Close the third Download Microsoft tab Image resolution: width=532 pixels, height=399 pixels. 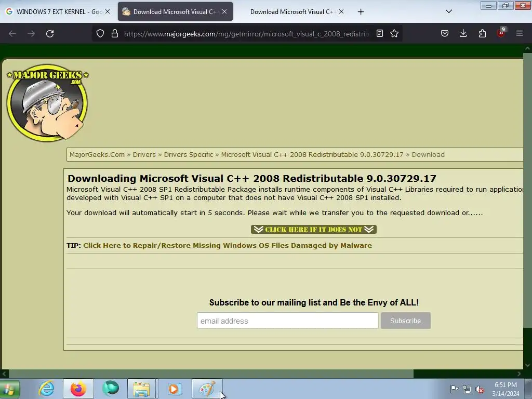click(x=341, y=11)
